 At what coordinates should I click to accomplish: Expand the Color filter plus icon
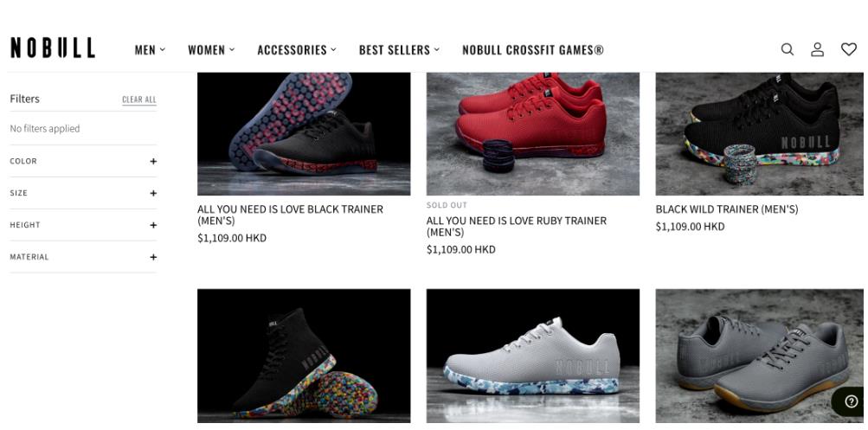[153, 161]
